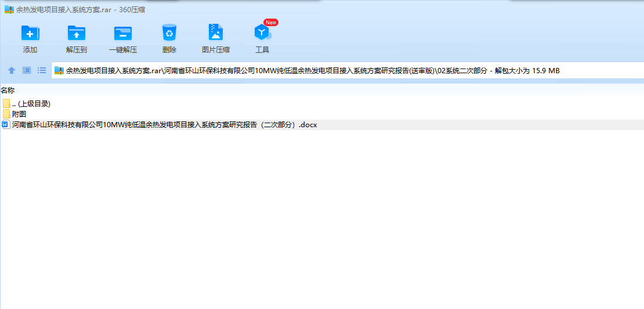Select the docx file Word icon
The height and width of the screenshot is (309, 644).
(6, 125)
